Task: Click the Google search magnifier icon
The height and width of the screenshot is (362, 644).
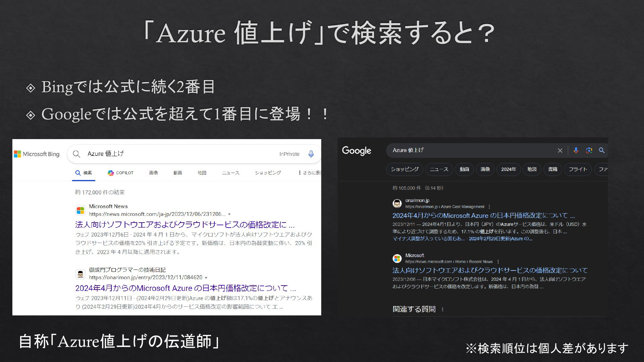Action: pyautogui.click(x=602, y=150)
